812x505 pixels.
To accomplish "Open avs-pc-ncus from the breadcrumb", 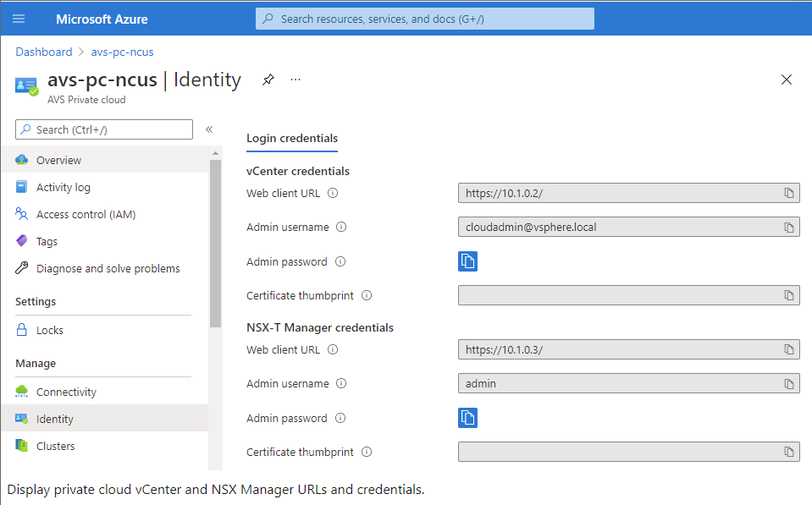I will [122, 52].
